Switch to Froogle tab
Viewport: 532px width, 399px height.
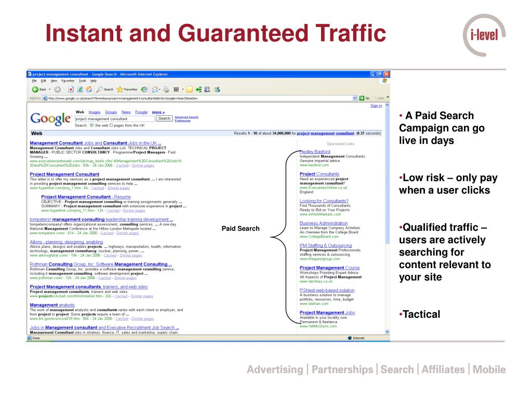click(x=141, y=112)
